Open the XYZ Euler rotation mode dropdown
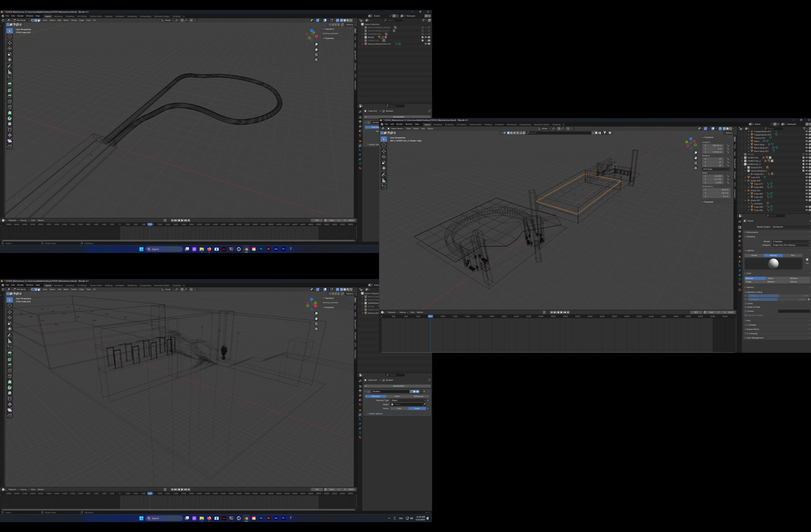811x532 pixels. pos(716,170)
